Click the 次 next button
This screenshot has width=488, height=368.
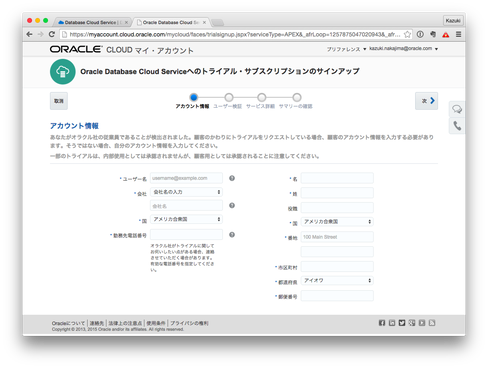426,101
